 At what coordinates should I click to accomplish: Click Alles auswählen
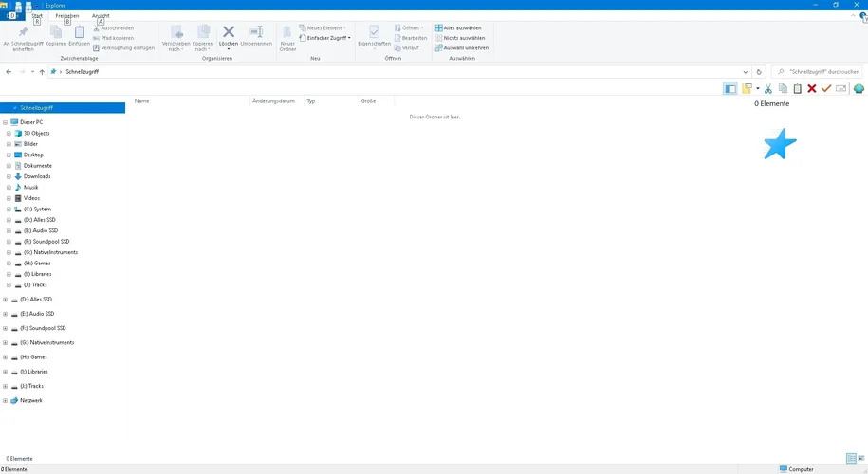click(x=458, y=27)
